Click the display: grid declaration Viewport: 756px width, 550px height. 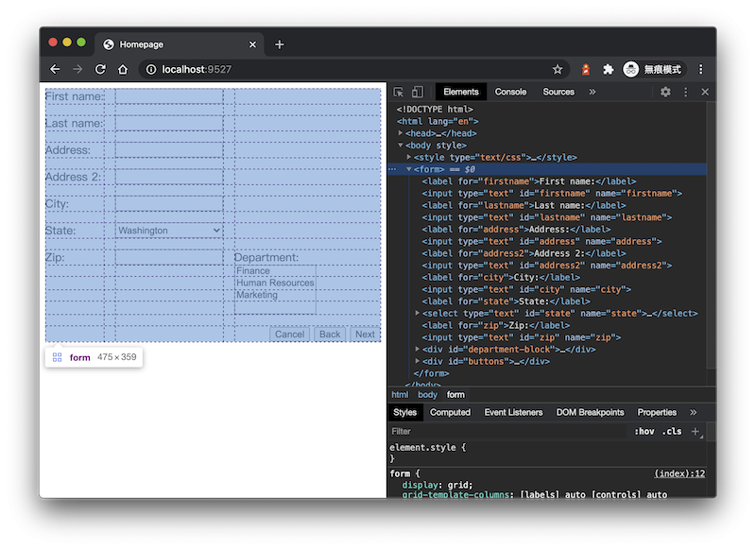(x=438, y=485)
